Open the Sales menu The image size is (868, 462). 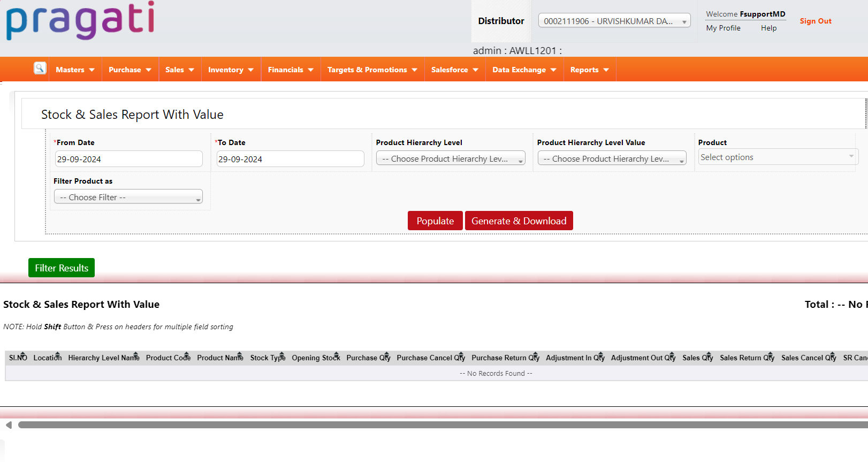(180, 70)
